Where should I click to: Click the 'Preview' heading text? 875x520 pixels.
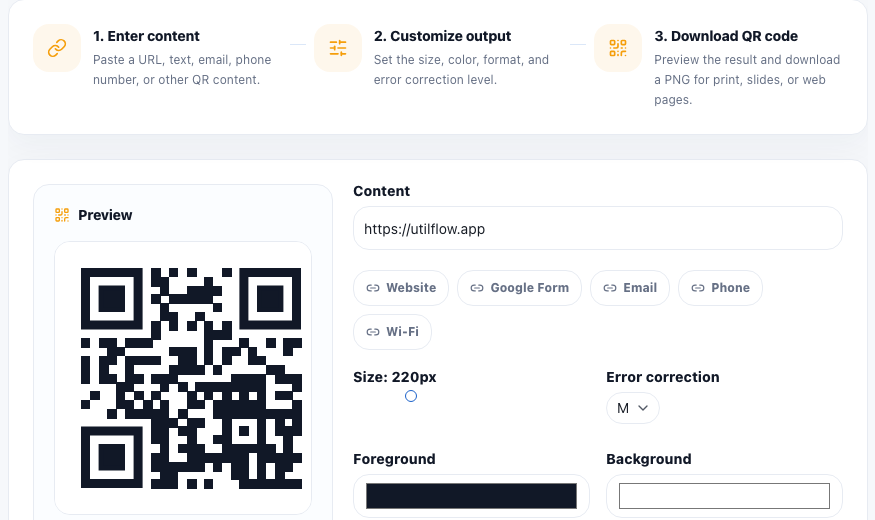[x=105, y=215]
